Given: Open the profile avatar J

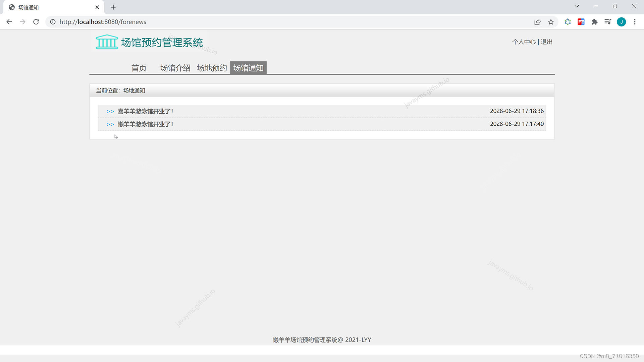Looking at the screenshot, I should click(621, 22).
